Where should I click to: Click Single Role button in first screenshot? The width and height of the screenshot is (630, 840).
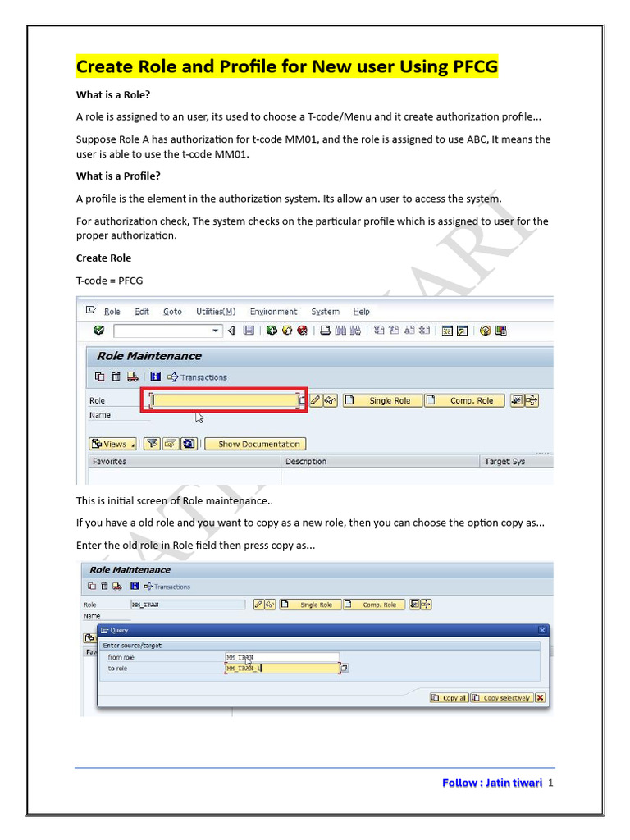coord(382,400)
